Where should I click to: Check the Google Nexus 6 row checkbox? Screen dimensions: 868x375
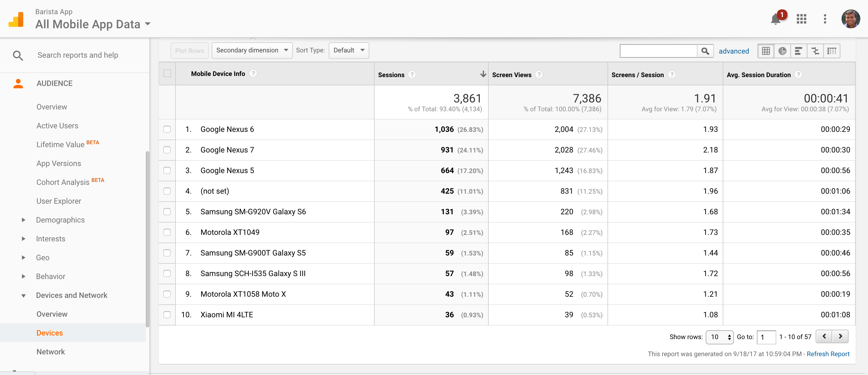point(167,129)
